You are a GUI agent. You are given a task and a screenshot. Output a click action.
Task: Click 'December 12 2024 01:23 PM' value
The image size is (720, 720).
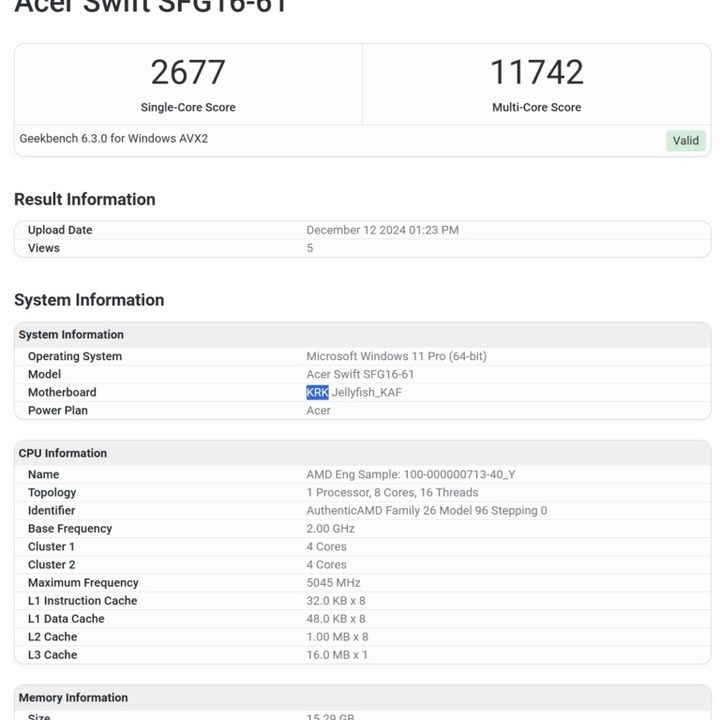382,230
